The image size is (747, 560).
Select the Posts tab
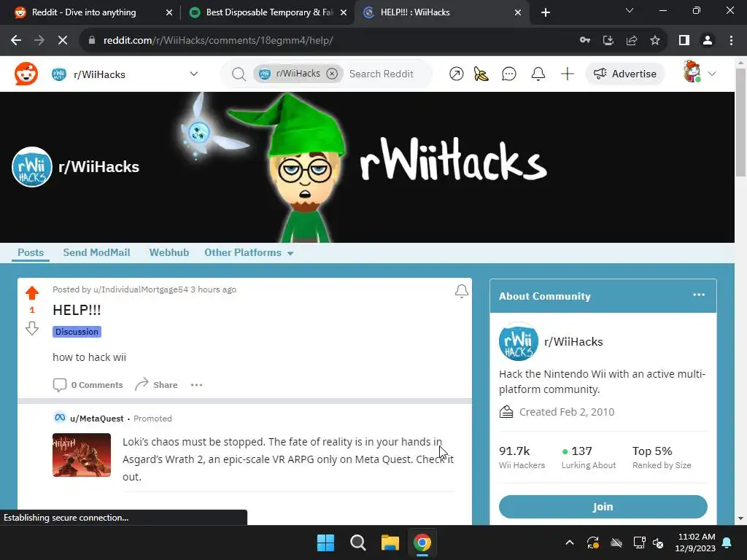(x=31, y=252)
